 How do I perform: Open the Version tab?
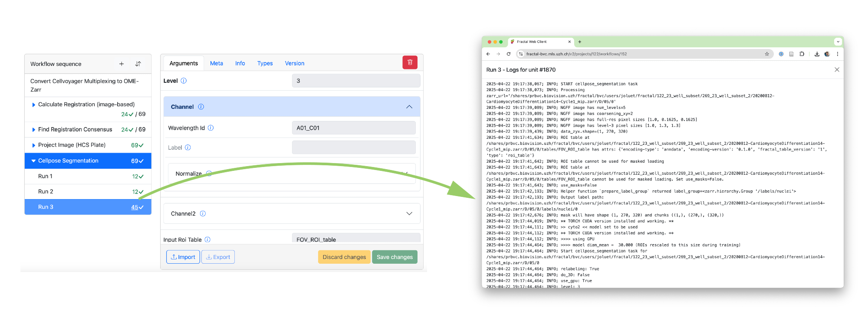pos(294,63)
